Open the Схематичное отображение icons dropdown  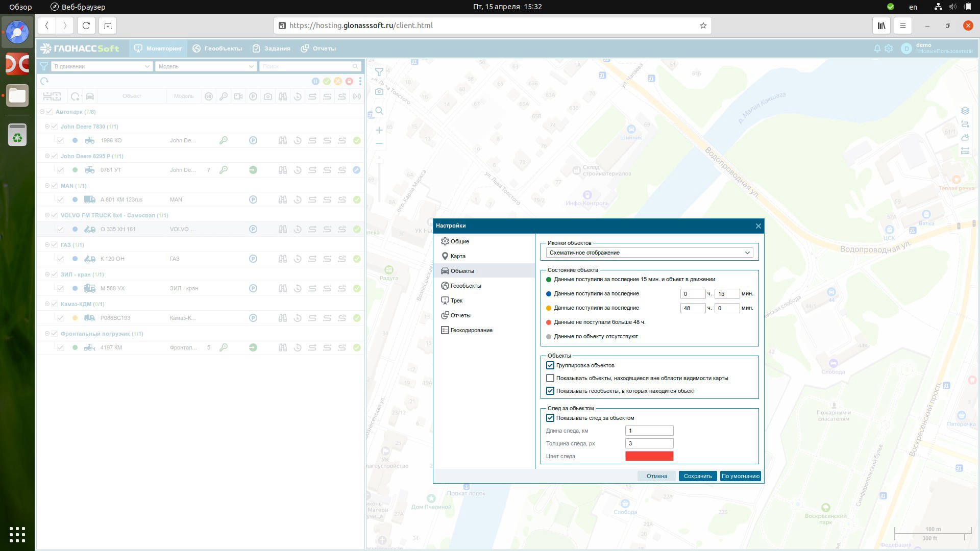point(649,253)
